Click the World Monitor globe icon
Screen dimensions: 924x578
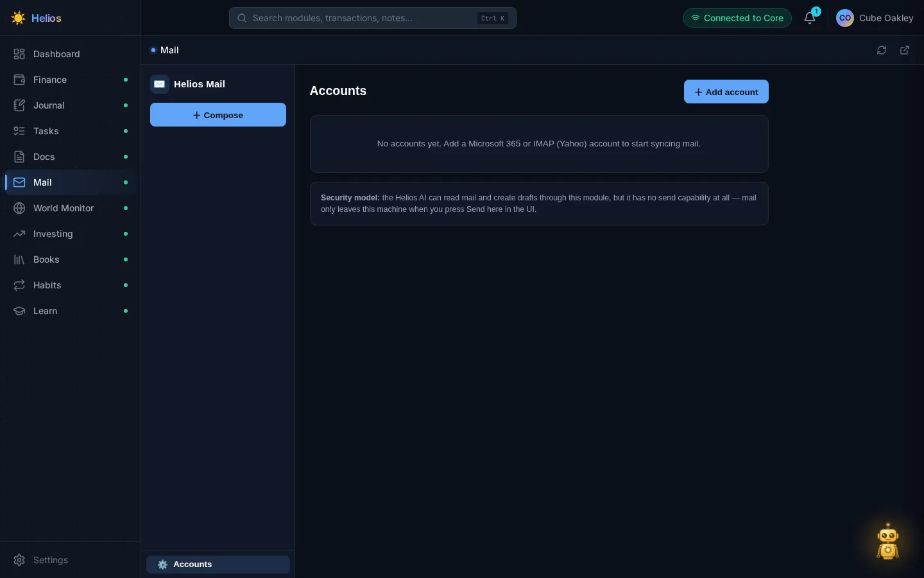(19, 208)
